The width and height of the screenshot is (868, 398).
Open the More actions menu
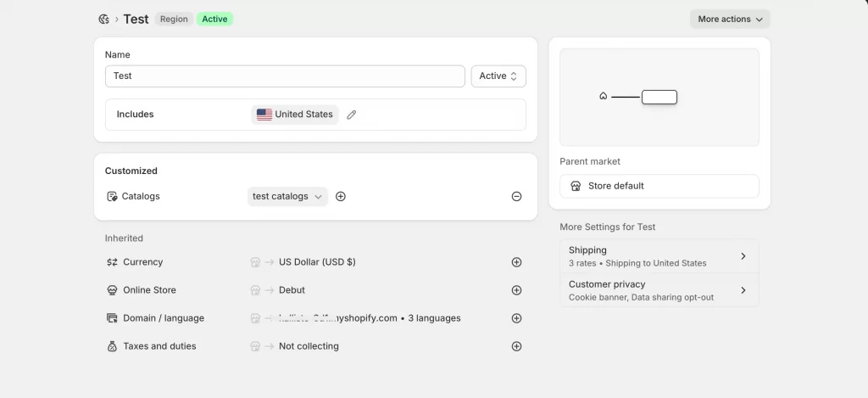tap(730, 19)
